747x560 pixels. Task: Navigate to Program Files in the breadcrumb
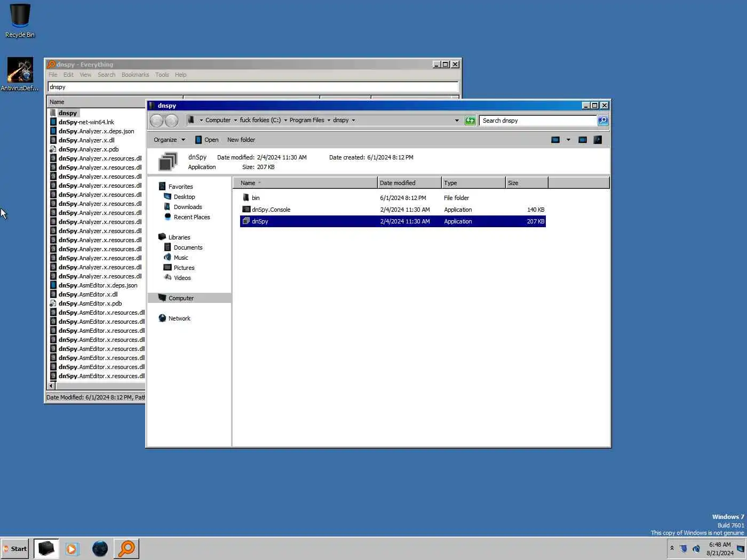pyautogui.click(x=307, y=121)
